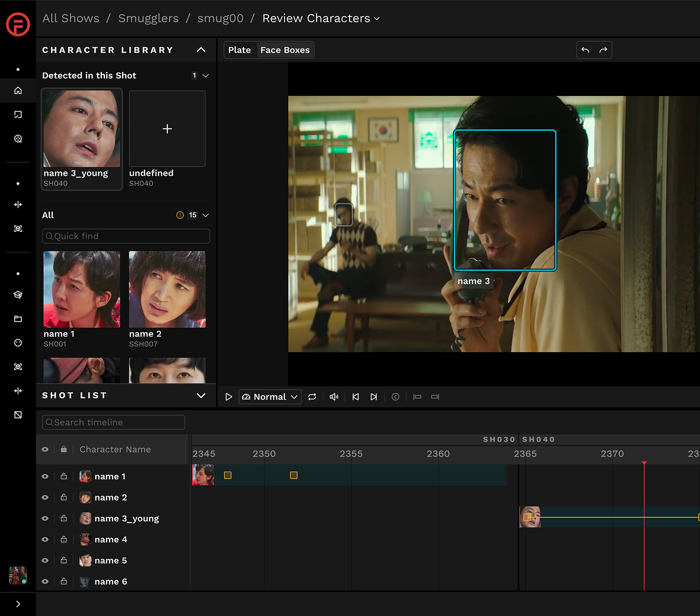
Task: Open the film reel icon in sidebar
Action: click(18, 138)
